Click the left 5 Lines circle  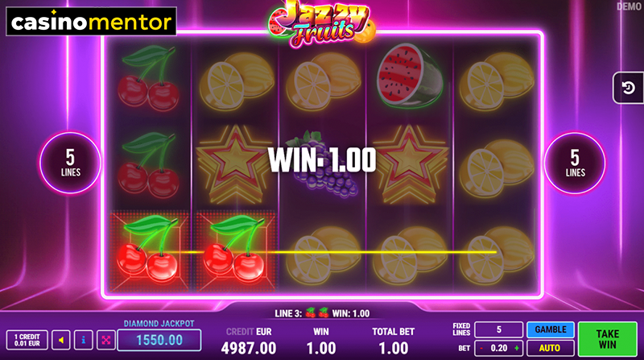70,163
